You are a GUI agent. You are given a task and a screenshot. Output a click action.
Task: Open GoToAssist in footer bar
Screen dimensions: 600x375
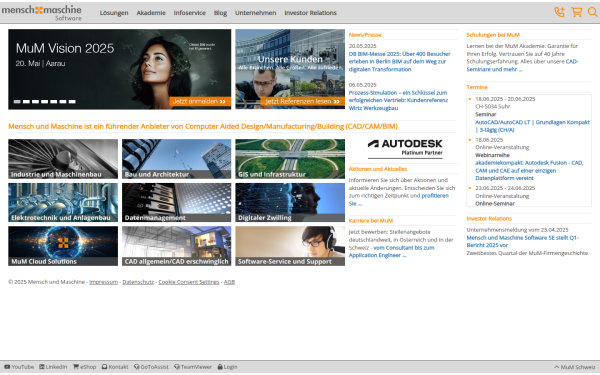151,367
